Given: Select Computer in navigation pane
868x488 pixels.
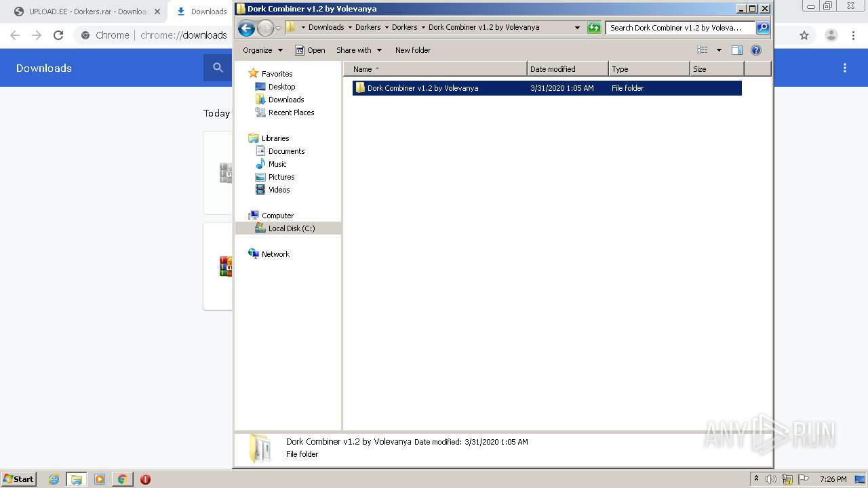Looking at the screenshot, I should coord(277,216).
